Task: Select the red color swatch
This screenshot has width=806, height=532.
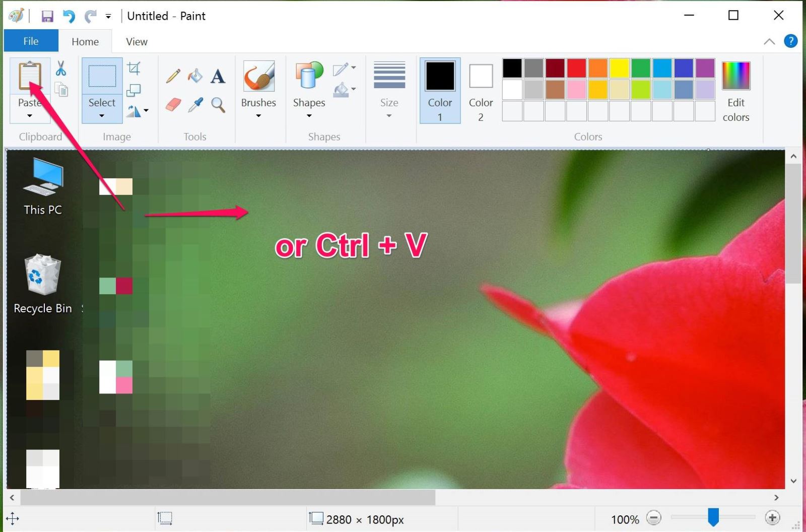Action: click(x=576, y=68)
